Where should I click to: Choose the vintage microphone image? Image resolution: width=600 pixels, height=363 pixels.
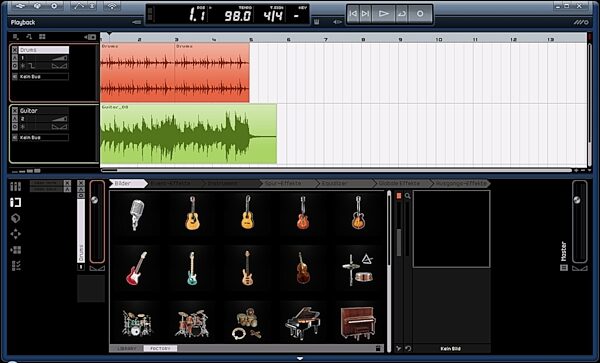pos(137,214)
